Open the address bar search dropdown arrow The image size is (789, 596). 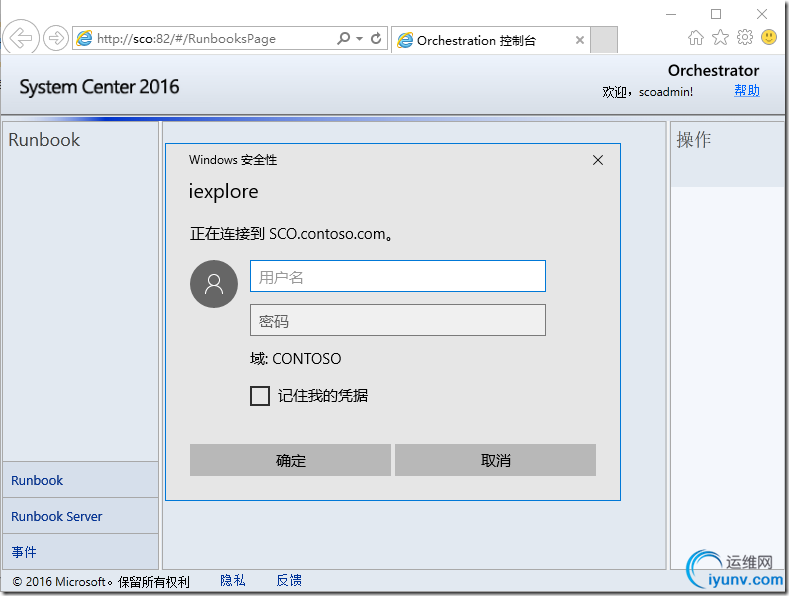click(x=359, y=38)
